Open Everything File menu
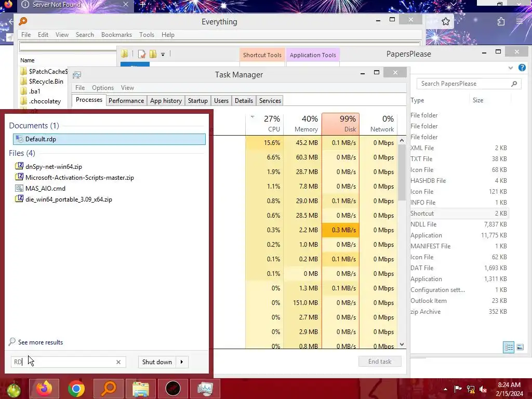The height and width of the screenshot is (399, 532). pyautogui.click(x=26, y=35)
